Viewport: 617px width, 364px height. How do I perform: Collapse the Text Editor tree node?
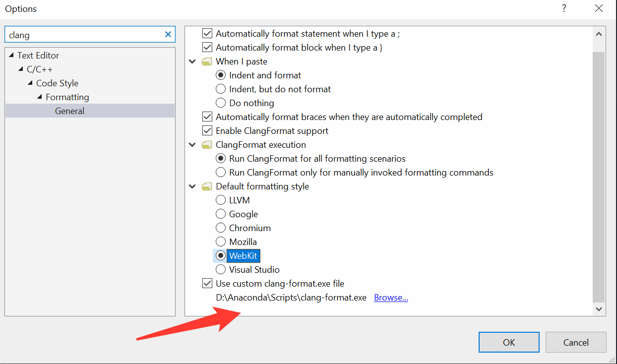coord(11,56)
